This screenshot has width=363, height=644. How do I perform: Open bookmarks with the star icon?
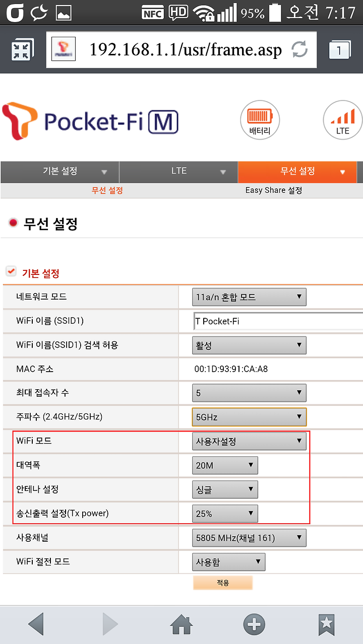(x=327, y=625)
